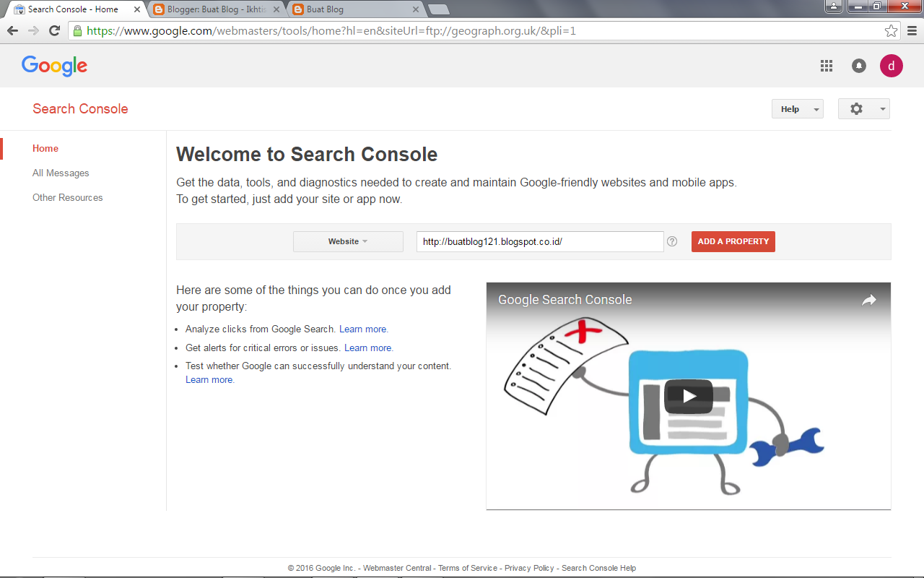This screenshot has width=924, height=578.
Task: Open Learn more for Analyze clicks
Action: [x=363, y=329]
